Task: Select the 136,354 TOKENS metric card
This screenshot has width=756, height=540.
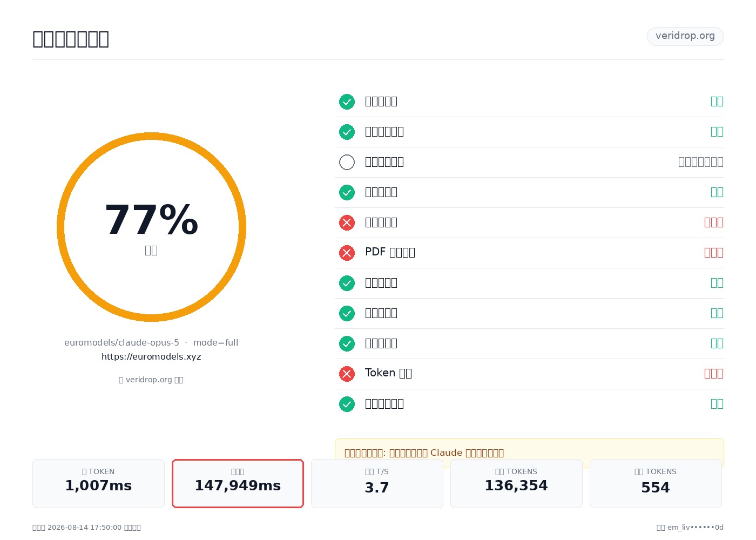Action: [x=516, y=483]
